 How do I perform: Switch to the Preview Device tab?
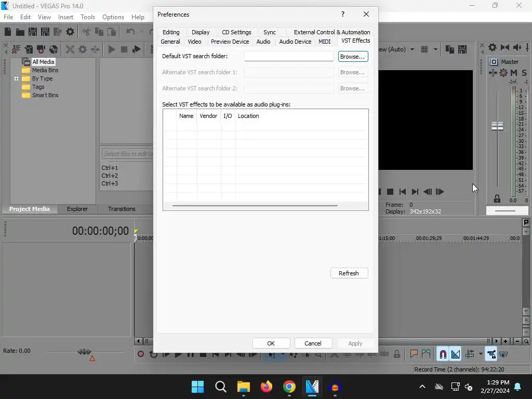(230, 42)
